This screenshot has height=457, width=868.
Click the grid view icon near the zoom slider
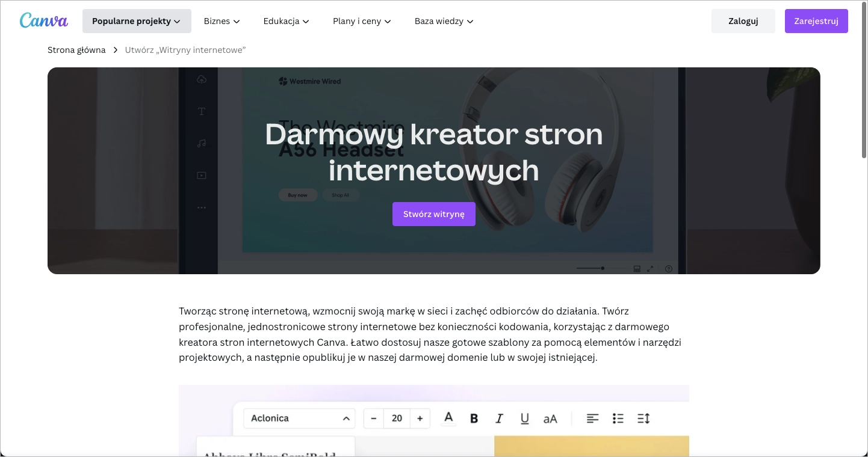tap(637, 269)
